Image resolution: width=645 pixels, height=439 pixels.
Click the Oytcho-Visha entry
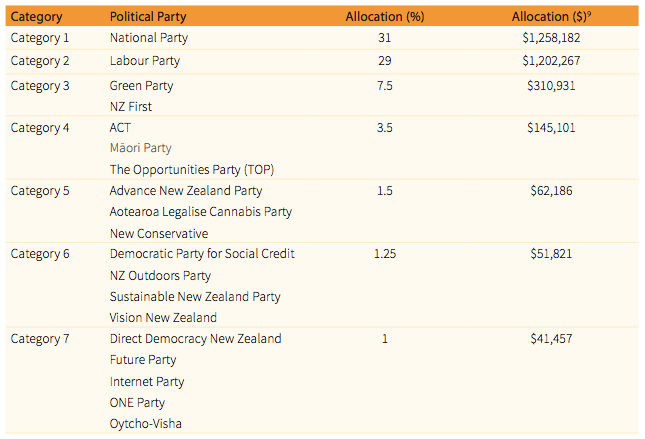click(146, 423)
